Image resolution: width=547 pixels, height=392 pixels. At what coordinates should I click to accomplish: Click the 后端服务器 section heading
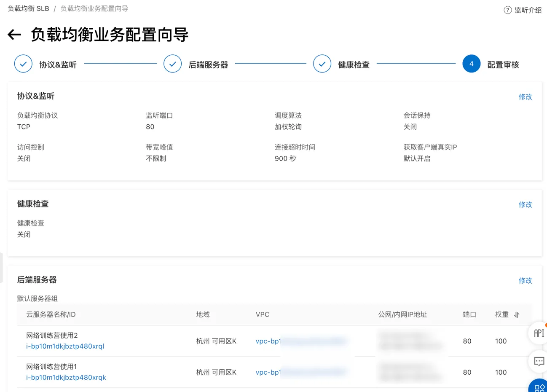pos(37,280)
